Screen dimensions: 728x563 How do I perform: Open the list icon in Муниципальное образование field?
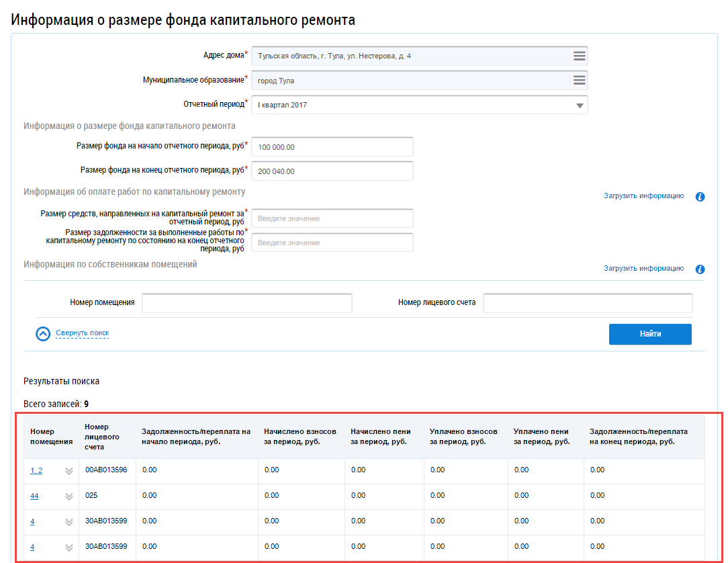579,80
